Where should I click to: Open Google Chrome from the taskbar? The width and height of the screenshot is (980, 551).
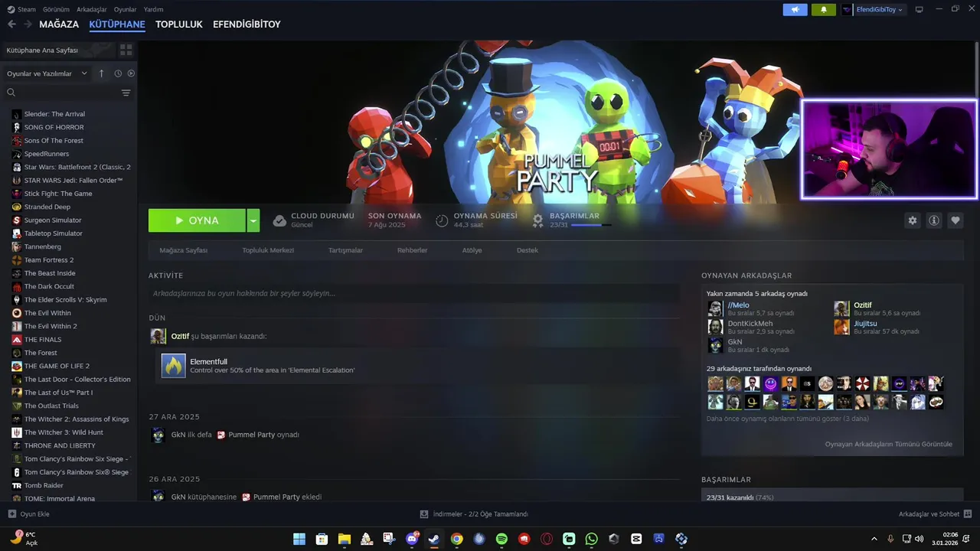click(456, 539)
